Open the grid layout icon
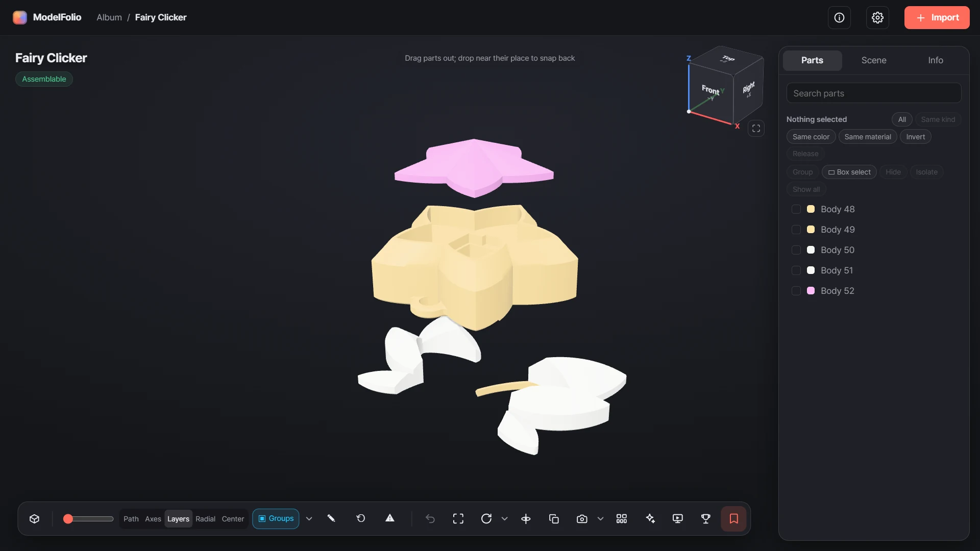 click(622, 519)
